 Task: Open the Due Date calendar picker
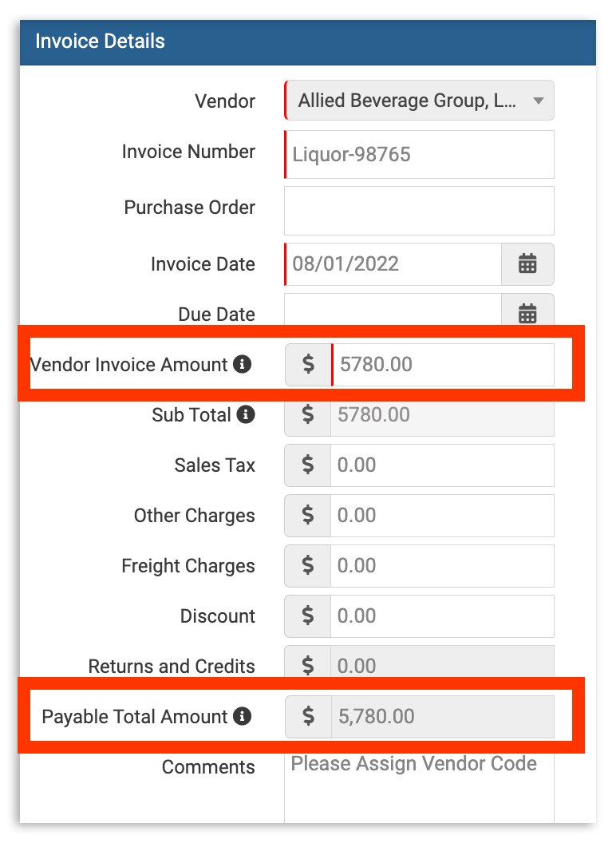(527, 314)
